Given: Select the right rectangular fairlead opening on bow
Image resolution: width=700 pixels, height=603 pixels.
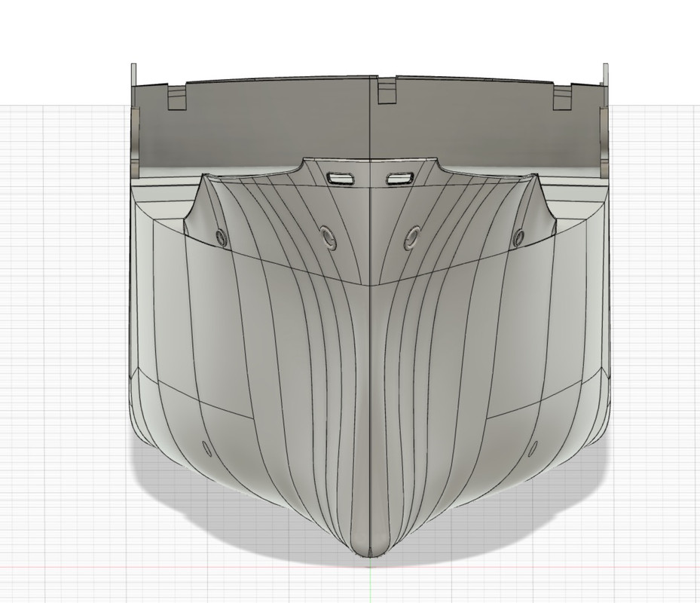Looking at the screenshot, I should click(400, 178).
